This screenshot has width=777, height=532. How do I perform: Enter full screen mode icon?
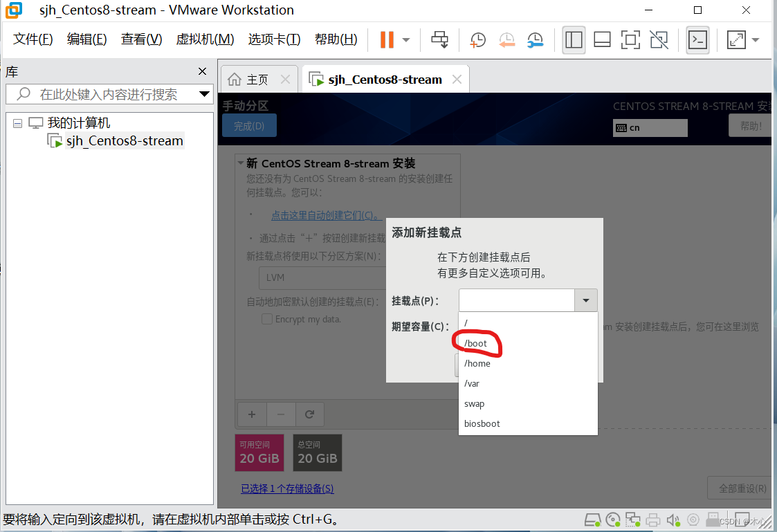click(630, 39)
